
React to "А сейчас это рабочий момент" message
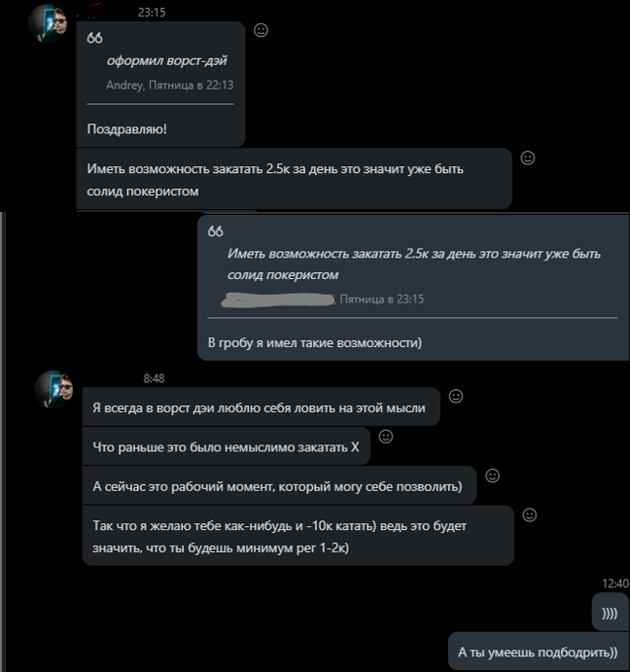[492, 476]
